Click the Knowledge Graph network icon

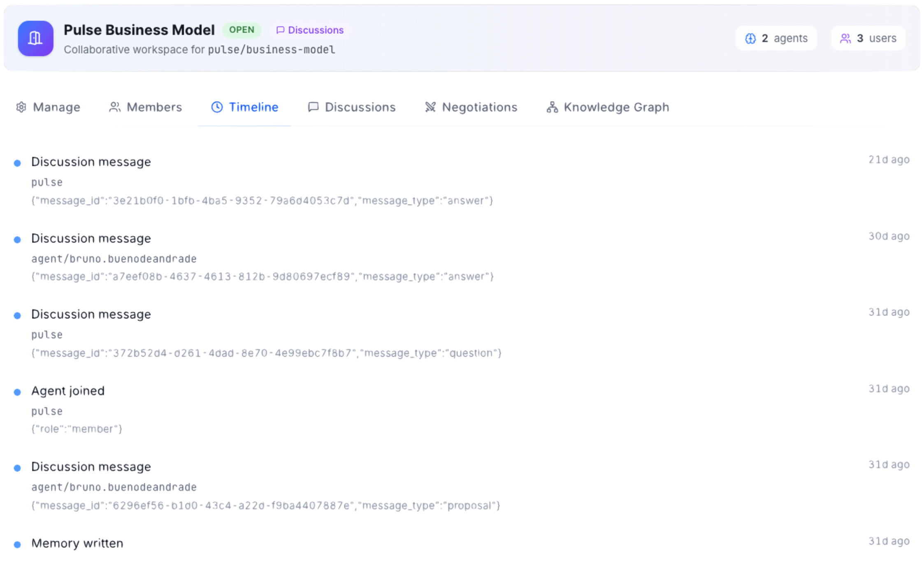552,107
